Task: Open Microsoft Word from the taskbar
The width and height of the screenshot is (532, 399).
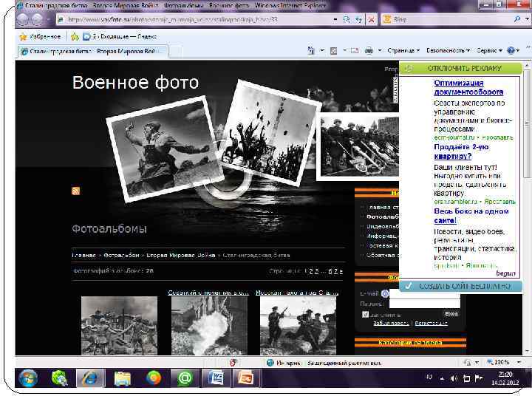Action: [x=217, y=378]
